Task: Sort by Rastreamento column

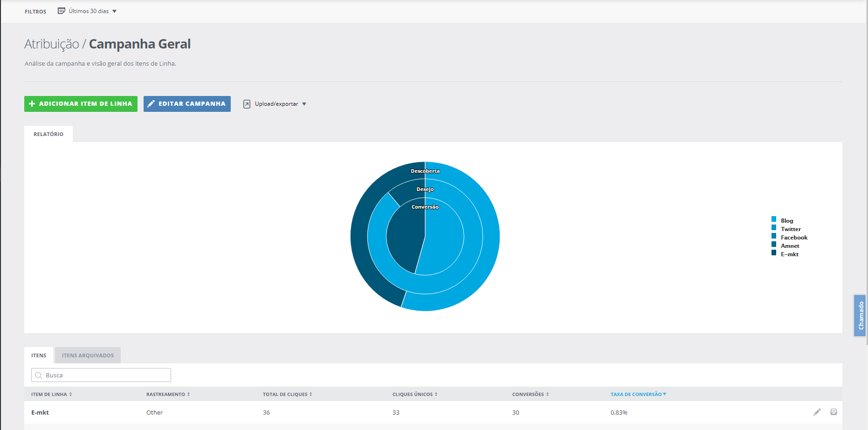Action: tap(168, 394)
